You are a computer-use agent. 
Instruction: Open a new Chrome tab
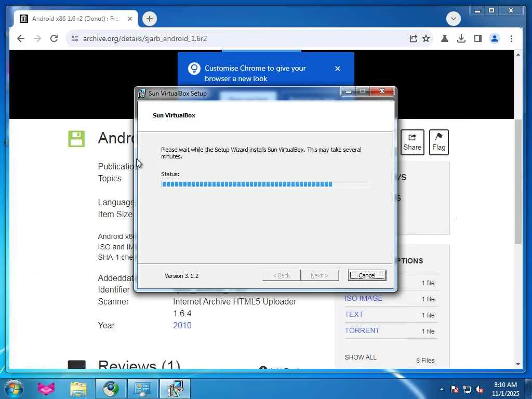(x=150, y=19)
